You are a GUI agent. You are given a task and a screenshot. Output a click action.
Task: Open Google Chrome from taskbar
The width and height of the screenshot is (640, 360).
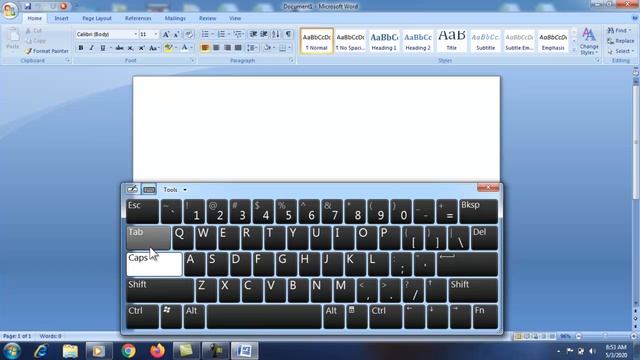pyautogui.click(x=128, y=351)
